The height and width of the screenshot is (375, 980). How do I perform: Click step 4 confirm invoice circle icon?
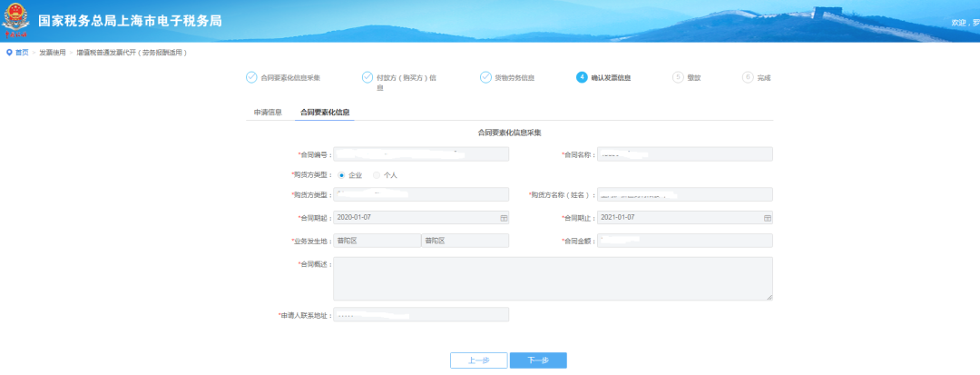(x=582, y=77)
